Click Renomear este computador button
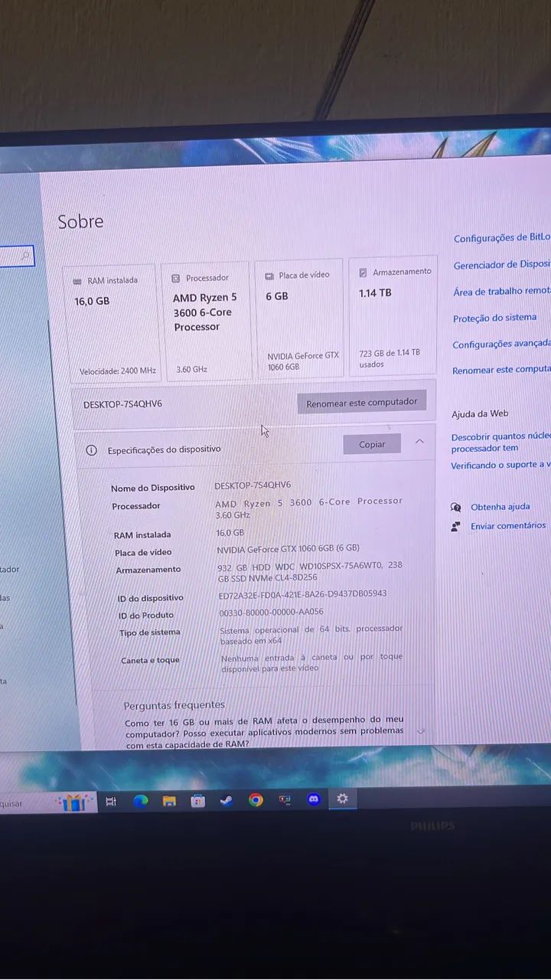Screen dimensions: 551x980 click(x=361, y=402)
